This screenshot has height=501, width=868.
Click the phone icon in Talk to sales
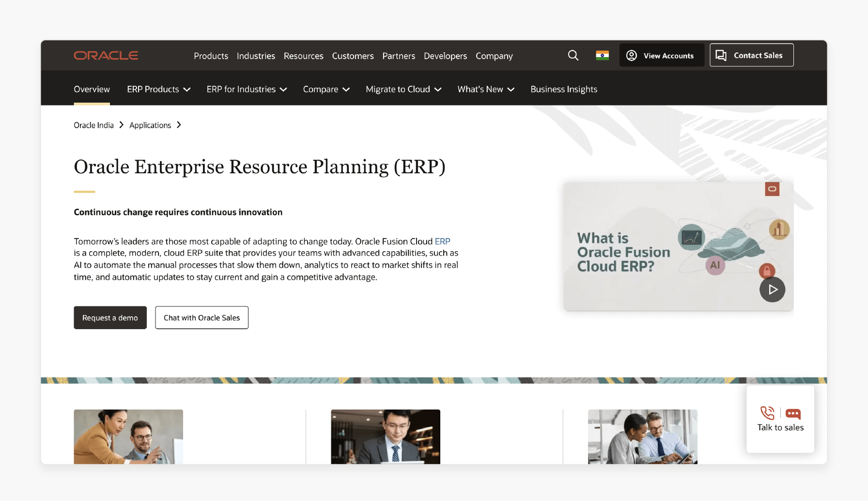[767, 413]
